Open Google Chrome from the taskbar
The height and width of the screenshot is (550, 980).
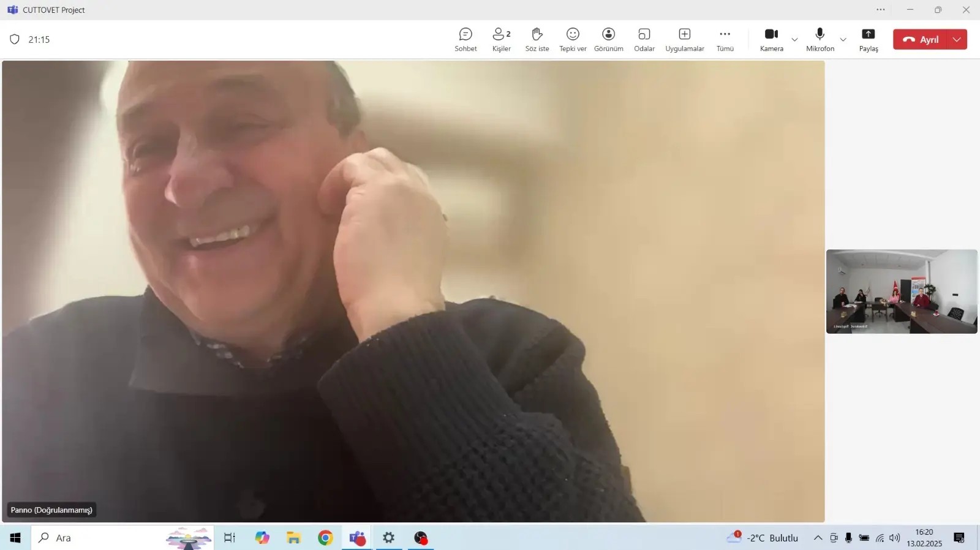(x=325, y=538)
